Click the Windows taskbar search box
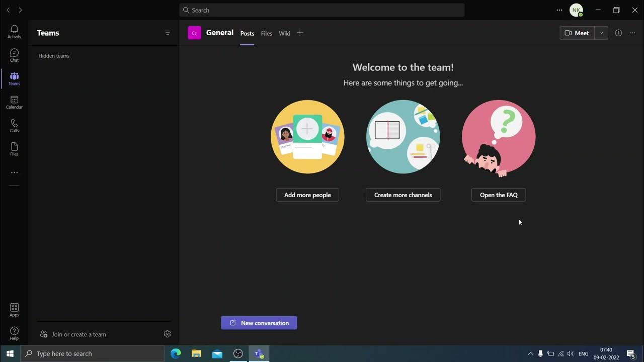Image resolution: width=644 pixels, height=362 pixels. click(92, 353)
